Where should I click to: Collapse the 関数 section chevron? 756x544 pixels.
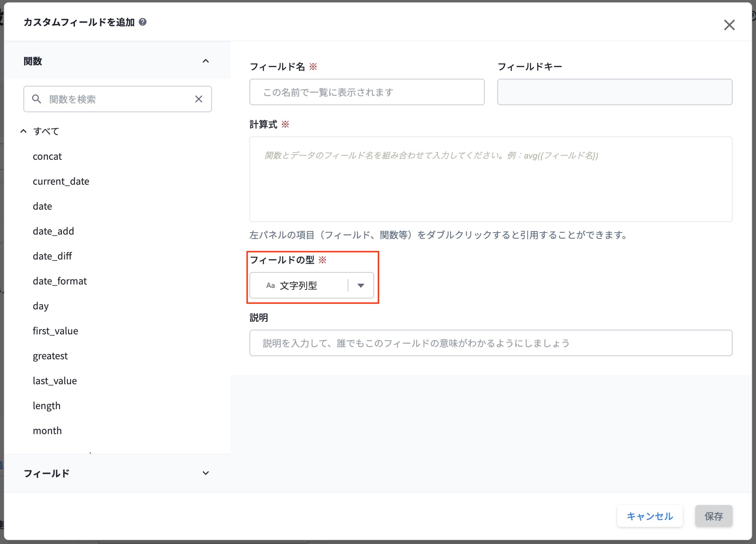point(206,61)
